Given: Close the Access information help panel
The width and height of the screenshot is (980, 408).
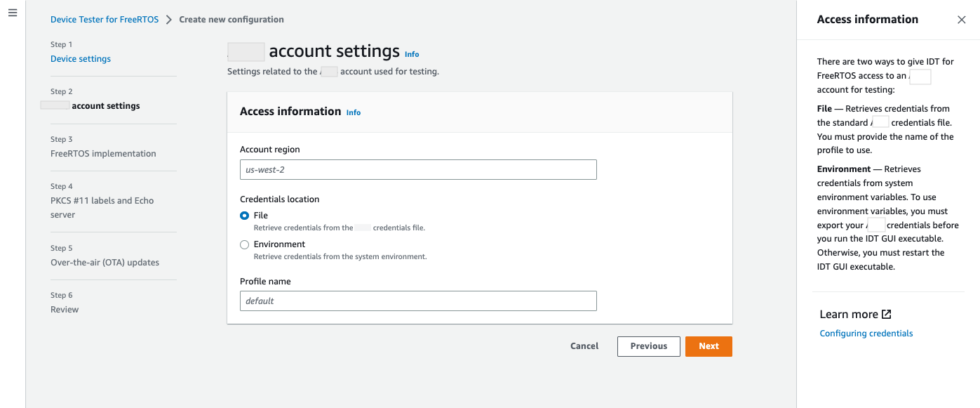Looking at the screenshot, I should 961,20.
